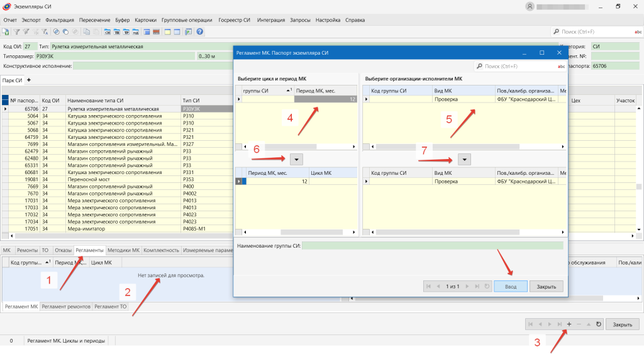Click the blue table grid icon
Screen dimensions: 644x359
(147, 31)
